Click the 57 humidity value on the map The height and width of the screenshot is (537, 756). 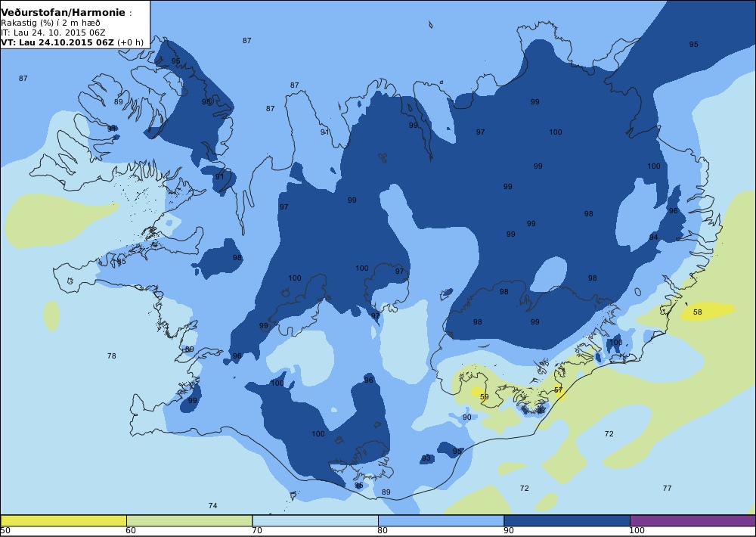pos(558,390)
